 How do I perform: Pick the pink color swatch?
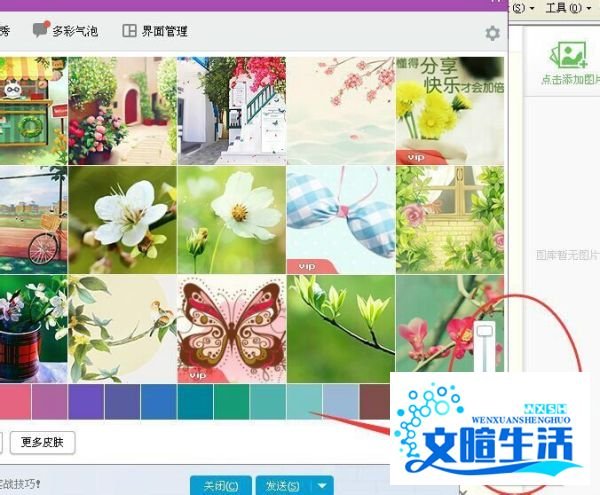pyautogui.click(x=15, y=402)
